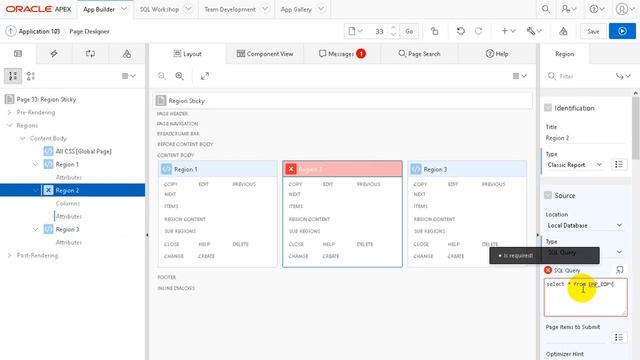Open quick pick list beside region Type
This screenshot has height=360, width=640.
tap(619, 164)
